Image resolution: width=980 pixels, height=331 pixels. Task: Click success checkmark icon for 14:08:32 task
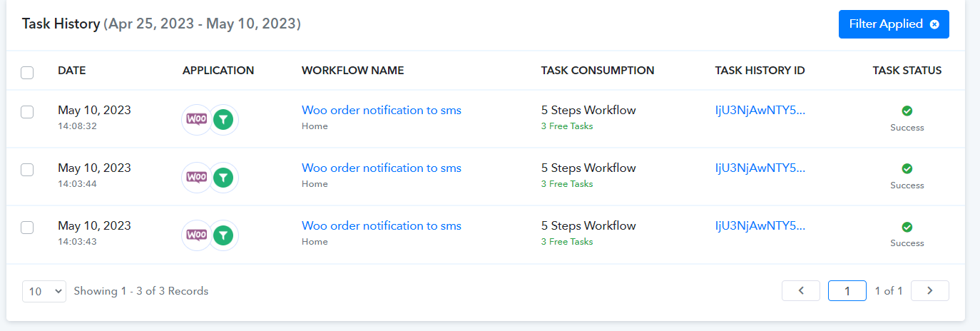pyautogui.click(x=907, y=111)
